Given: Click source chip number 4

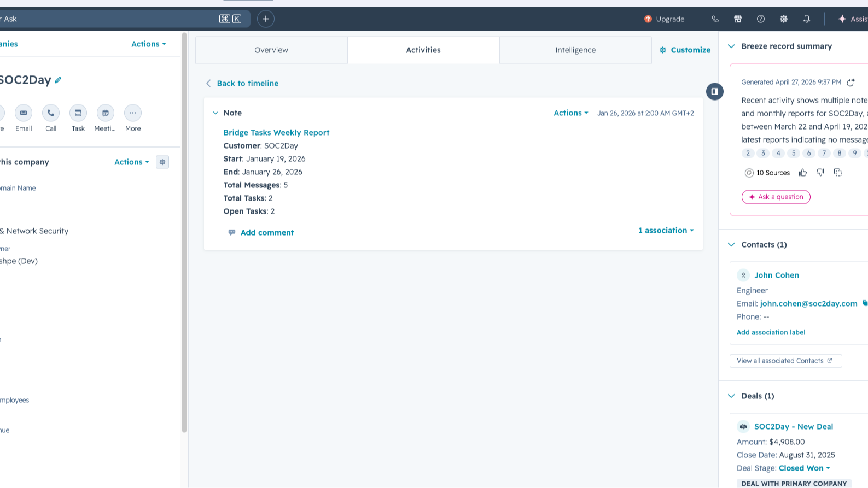Looking at the screenshot, I should pos(778,153).
